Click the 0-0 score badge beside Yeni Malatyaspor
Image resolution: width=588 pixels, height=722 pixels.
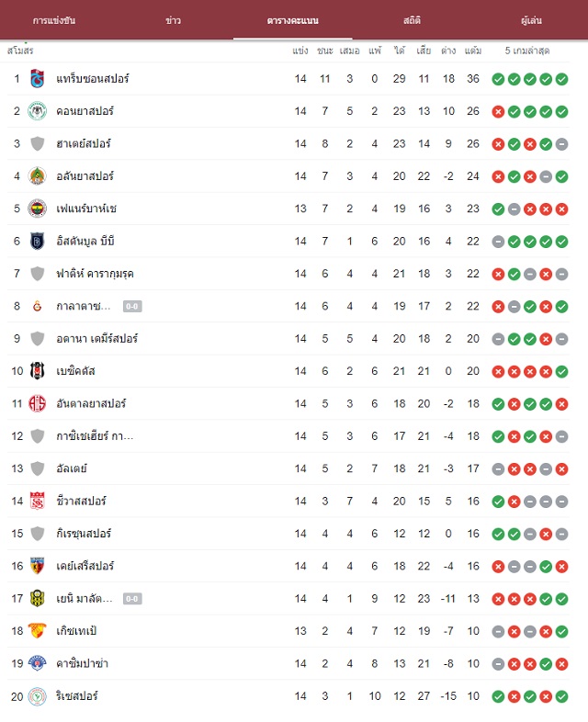pyautogui.click(x=132, y=599)
